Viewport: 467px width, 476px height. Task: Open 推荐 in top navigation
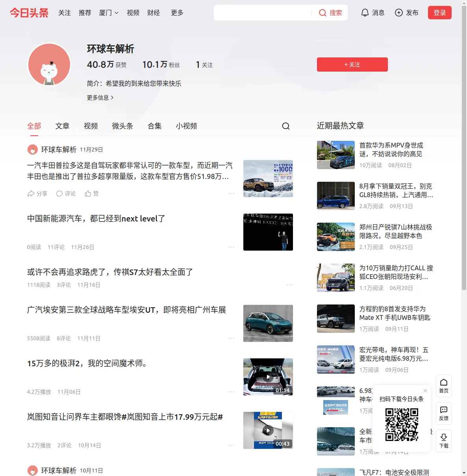click(85, 13)
